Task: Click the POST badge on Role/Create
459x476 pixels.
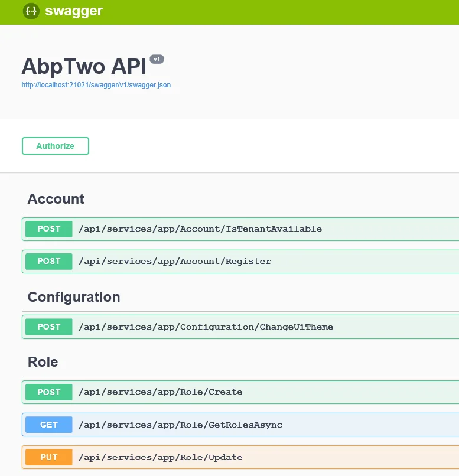Action: [48, 392]
